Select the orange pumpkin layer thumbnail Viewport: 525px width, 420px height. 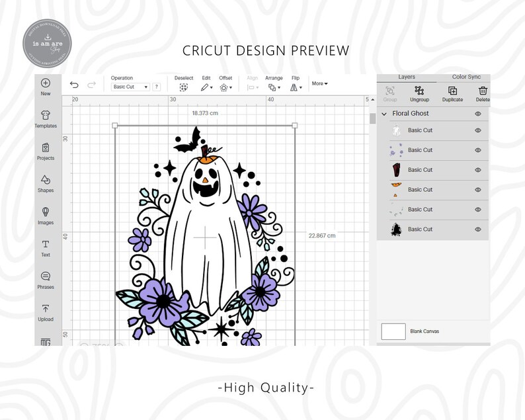coord(397,190)
